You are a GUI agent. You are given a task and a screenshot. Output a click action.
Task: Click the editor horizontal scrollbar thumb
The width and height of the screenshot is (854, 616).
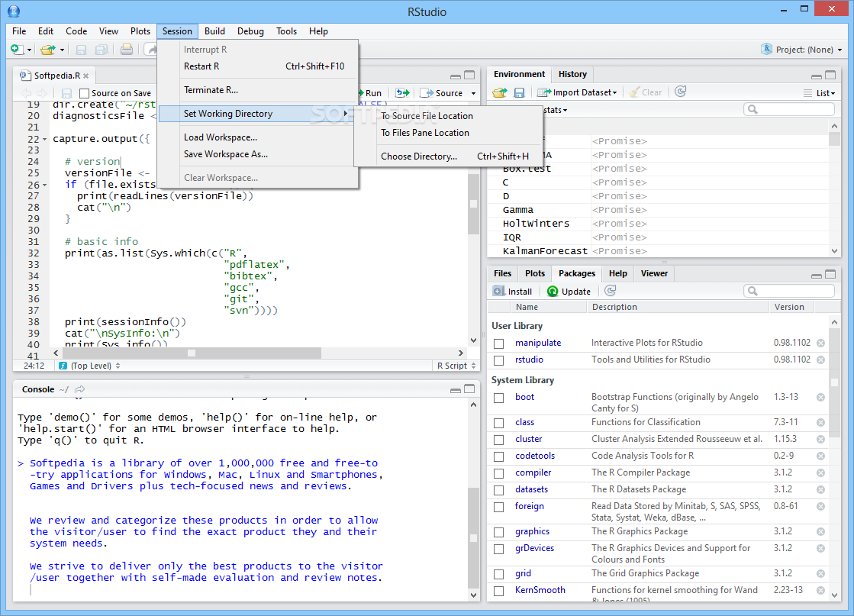click(x=192, y=353)
